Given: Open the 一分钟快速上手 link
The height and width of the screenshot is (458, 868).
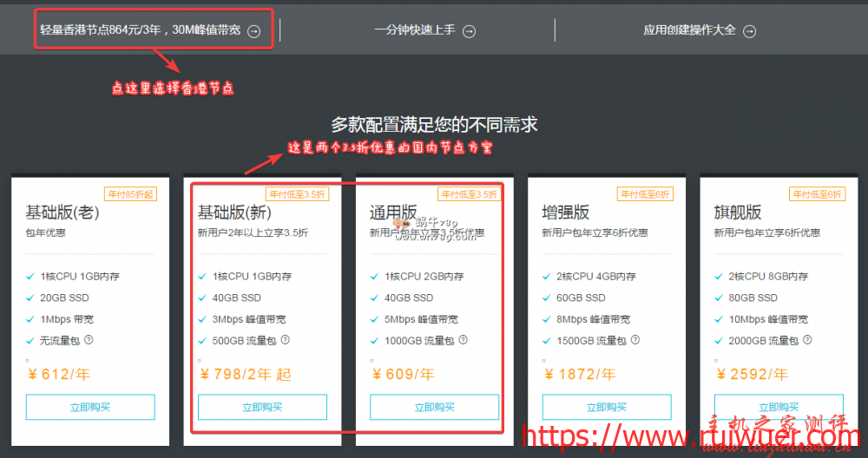Looking at the screenshot, I should 415,30.
